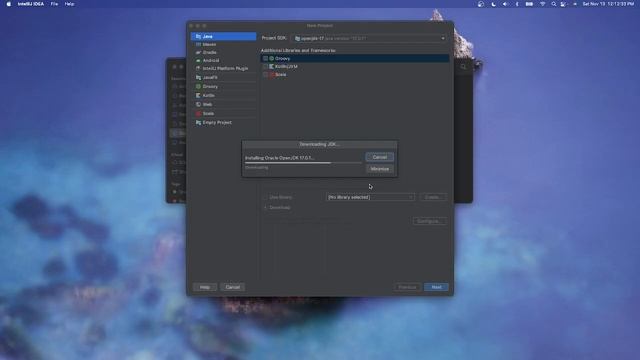This screenshot has width=640, height=360.
Task: Click Installing Oracle OpenJDK status text
Action: (280, 158)
